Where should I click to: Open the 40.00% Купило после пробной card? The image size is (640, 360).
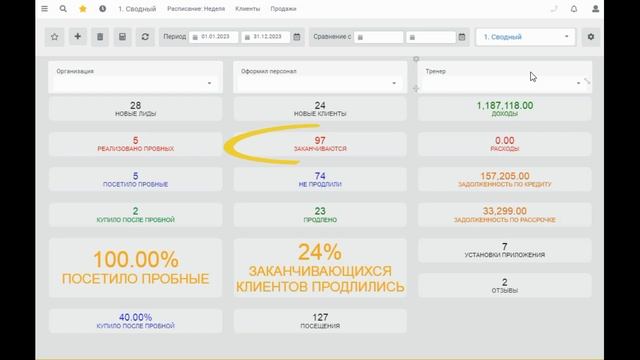(136, 321)
